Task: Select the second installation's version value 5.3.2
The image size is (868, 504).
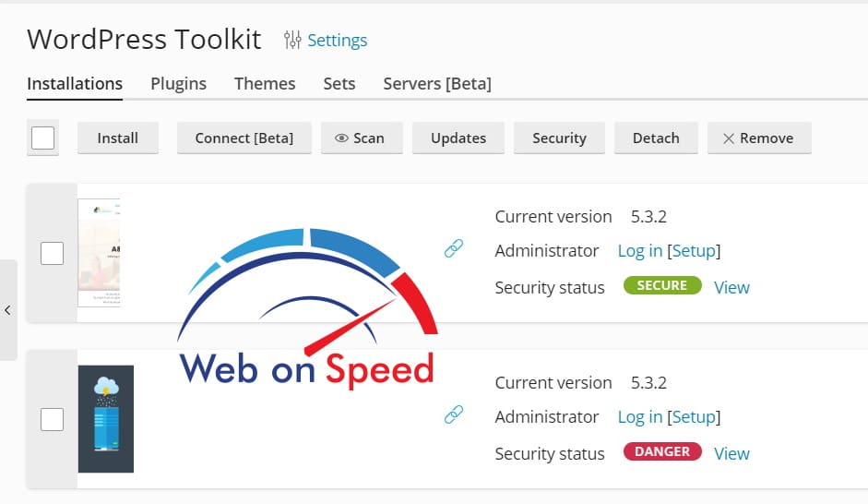Action: 648,383
